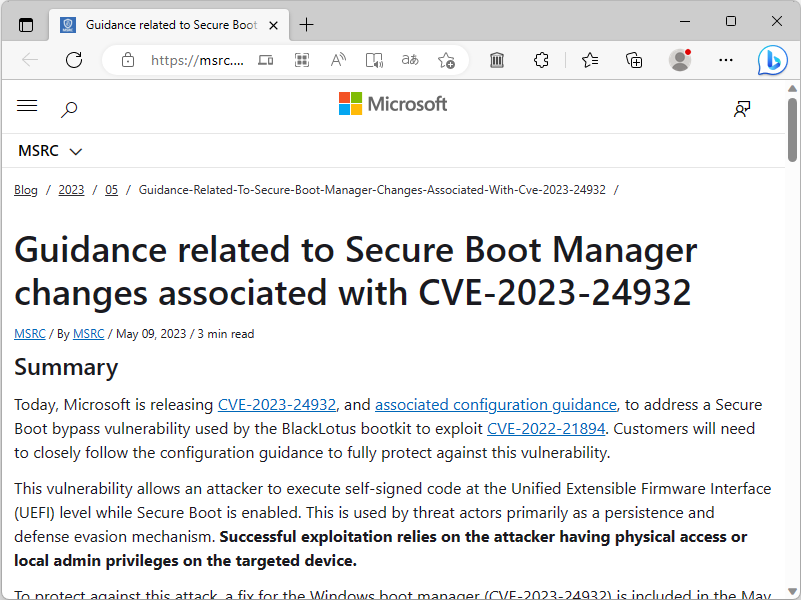Screen dimensions: 801x600
Task: Open the Bing Copilot sidebar icon
Action: click(x=771, y=60)
